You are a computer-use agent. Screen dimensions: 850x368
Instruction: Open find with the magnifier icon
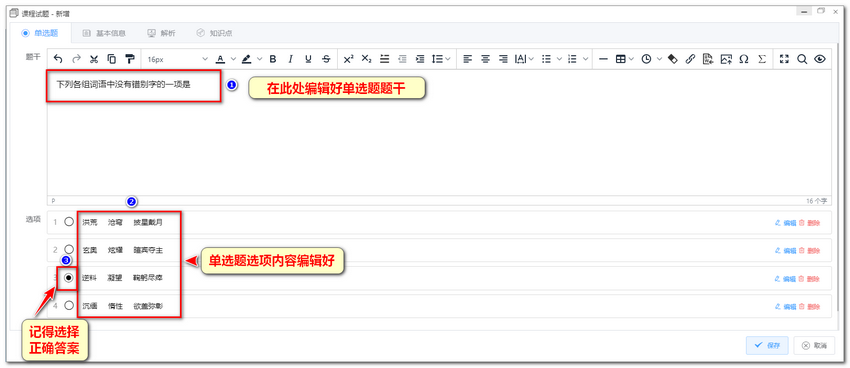tap(802, 59)
